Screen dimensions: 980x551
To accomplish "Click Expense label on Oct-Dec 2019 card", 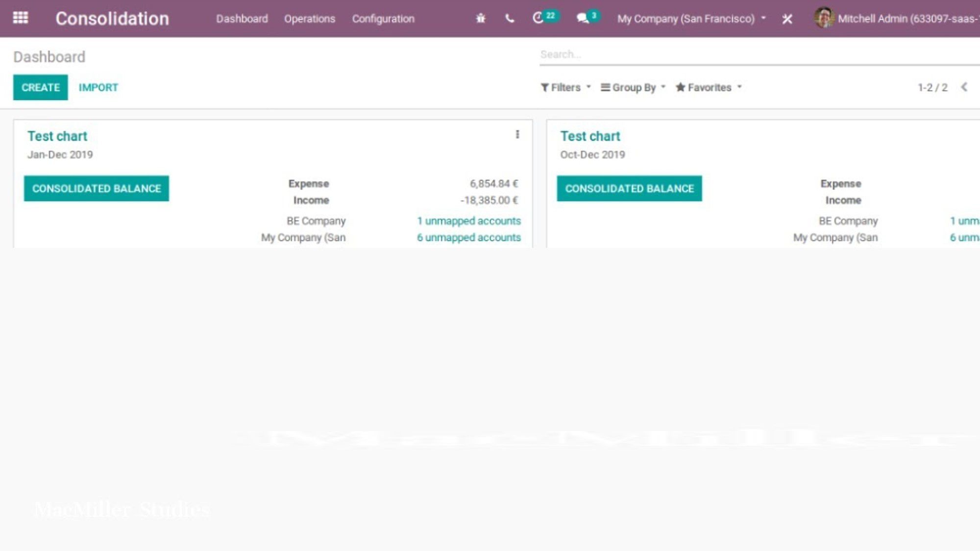I will click(x=841, y=184).
